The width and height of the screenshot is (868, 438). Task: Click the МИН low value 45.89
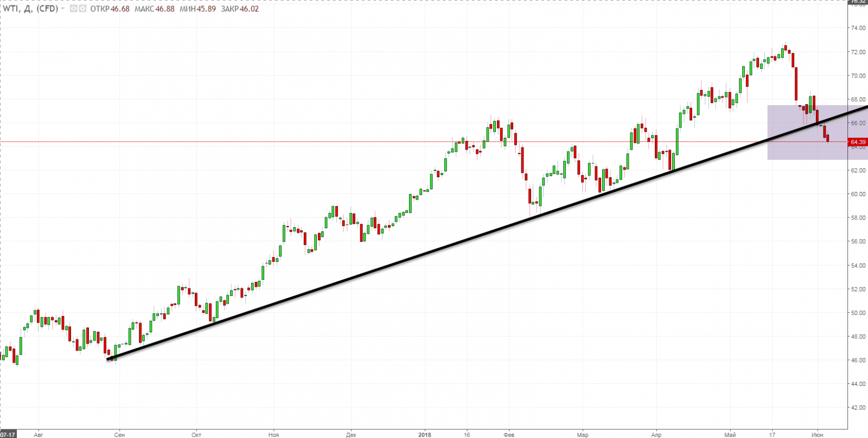(205, 9)
